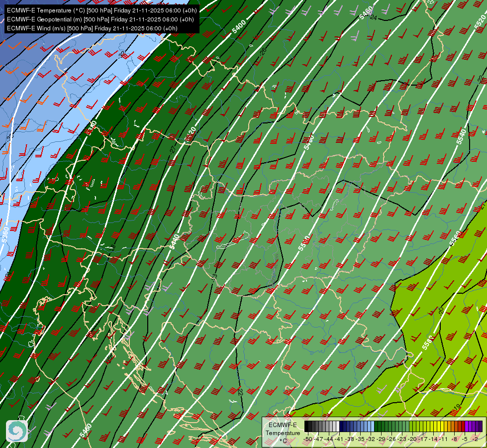Click the '-8' legend scale label
The width and height of the screenshot is (487, 448).
[455, 439]
